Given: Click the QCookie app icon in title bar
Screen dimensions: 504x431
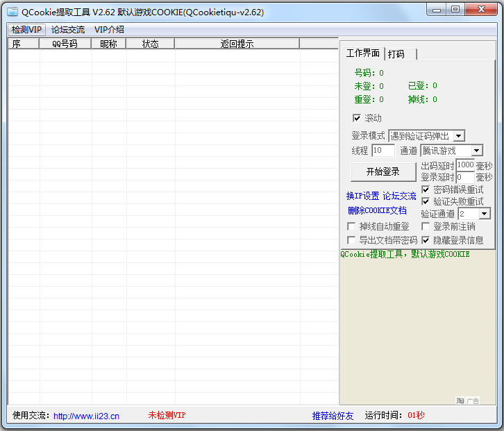Looking at the screenshot, I should pos(12,12).
